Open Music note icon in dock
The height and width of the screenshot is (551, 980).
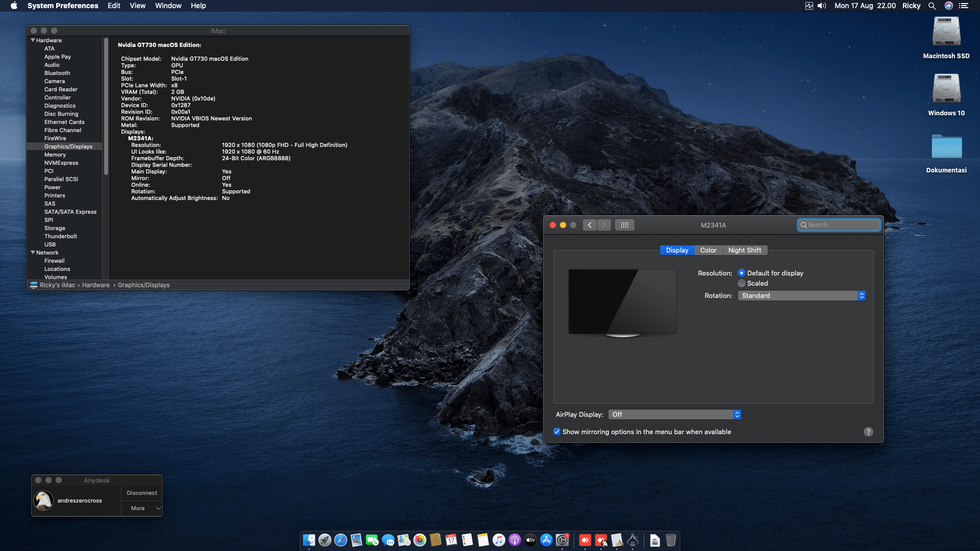(x=499, y=540)
